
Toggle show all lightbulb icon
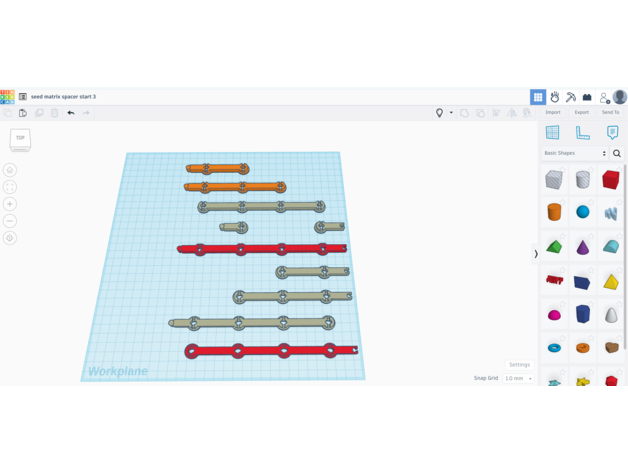tap(439, 113)
